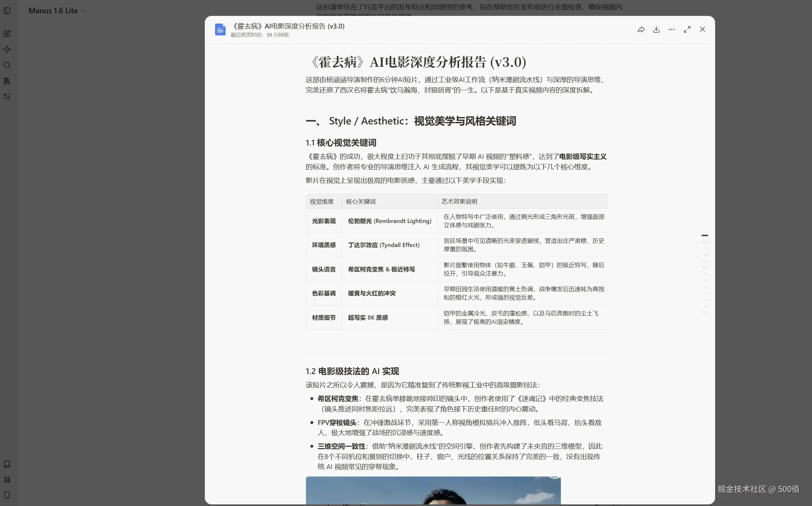Download the 《霍去病》 report file
This screenshot has height=506, width=812.
(656, 29)
